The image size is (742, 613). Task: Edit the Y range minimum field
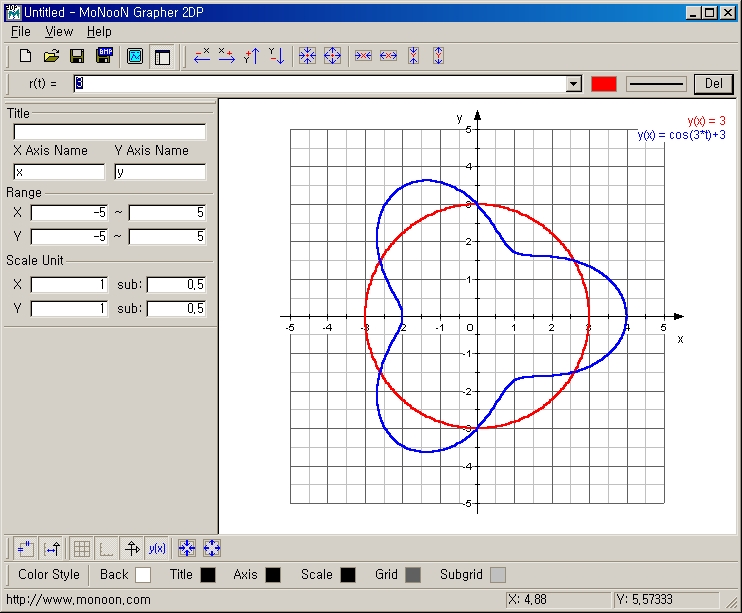tap(70, 236)
